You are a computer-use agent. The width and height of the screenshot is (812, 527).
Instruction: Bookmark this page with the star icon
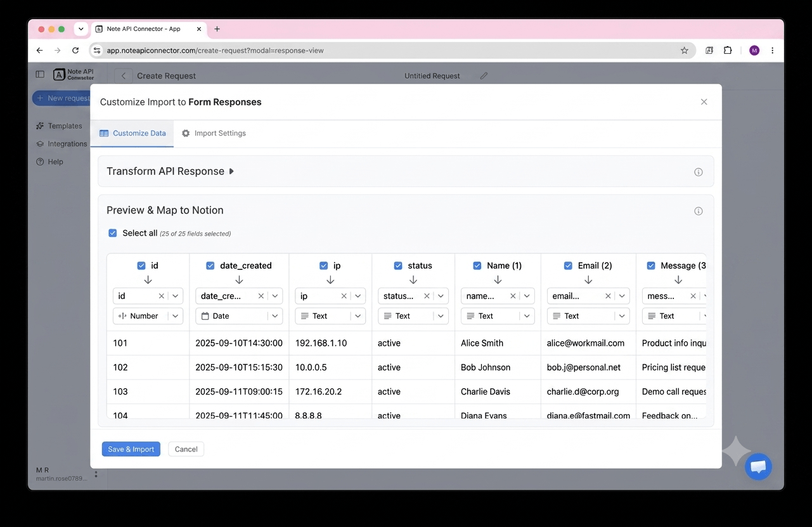point(684,51)
